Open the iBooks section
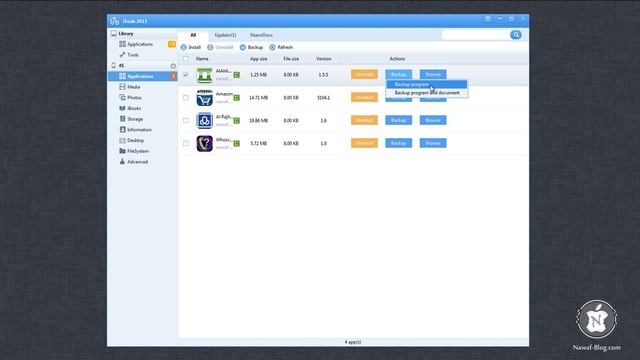 point(130,108)
